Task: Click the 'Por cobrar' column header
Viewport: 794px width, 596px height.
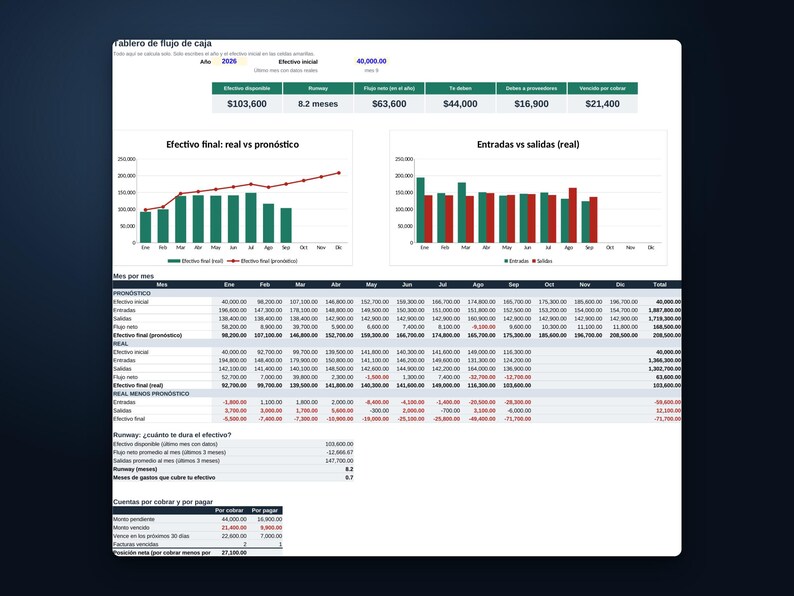Action: pos(229,510)
